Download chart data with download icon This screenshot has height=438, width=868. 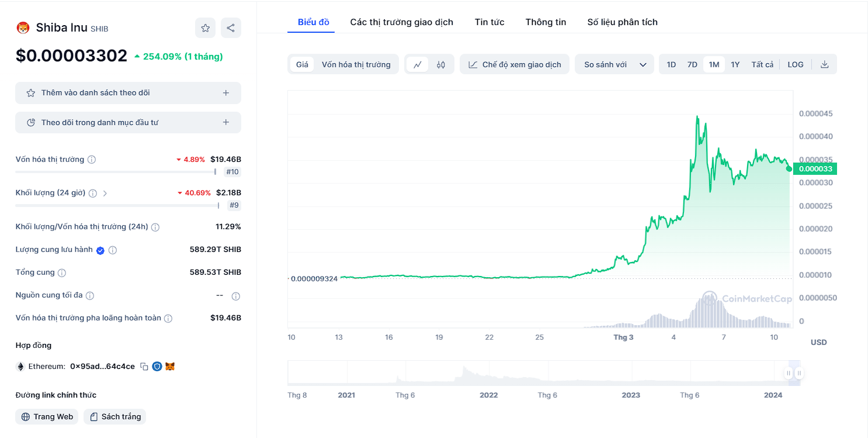825,64
